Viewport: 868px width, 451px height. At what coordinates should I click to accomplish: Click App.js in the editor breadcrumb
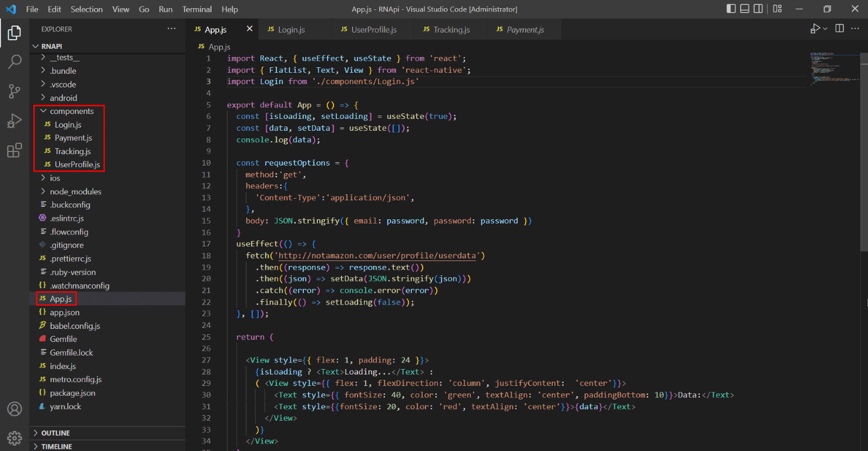click(219, 47)
